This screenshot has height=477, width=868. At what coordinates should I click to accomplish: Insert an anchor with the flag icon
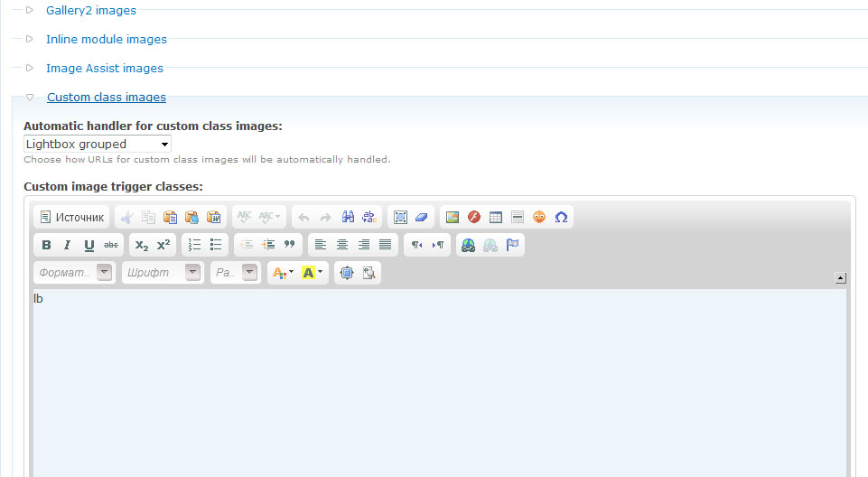click(x=512, y=245)
